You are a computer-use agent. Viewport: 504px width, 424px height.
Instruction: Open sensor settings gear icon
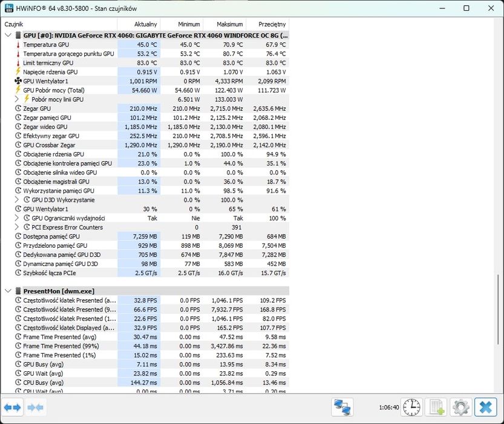[460, 407]
